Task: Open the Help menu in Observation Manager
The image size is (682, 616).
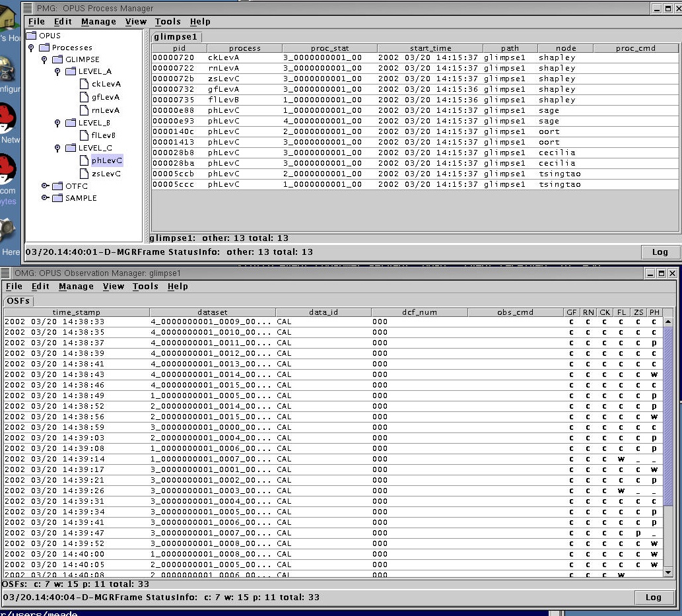Action: click(x=178, y=287)
